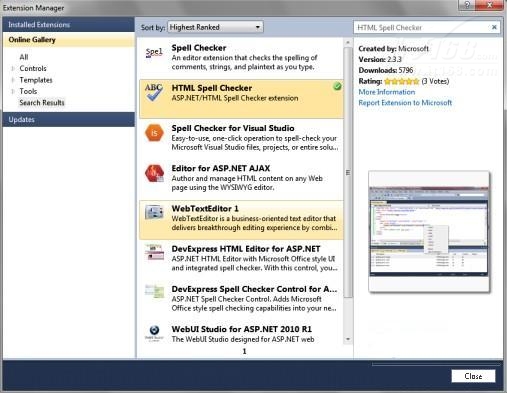The height and width of the screenshot is (393, 507).
Task: Click the HTML Spell Checker ABC icon
Action: [154, 92]
